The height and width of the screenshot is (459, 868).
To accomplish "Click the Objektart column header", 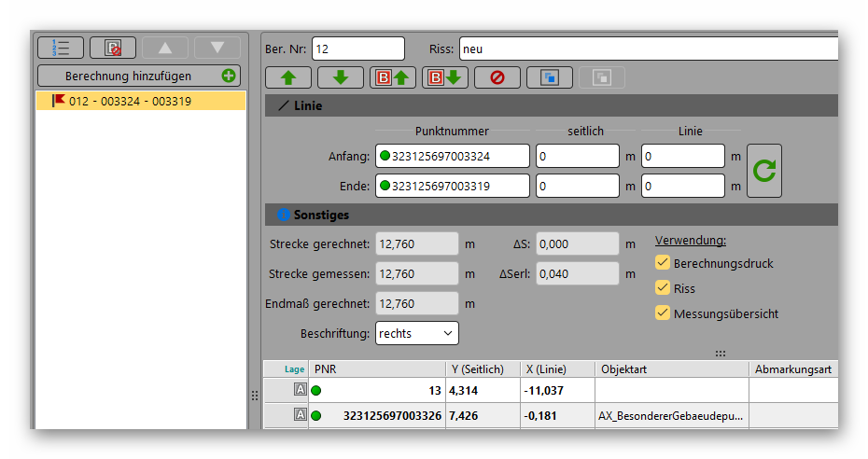I will 670,369.
